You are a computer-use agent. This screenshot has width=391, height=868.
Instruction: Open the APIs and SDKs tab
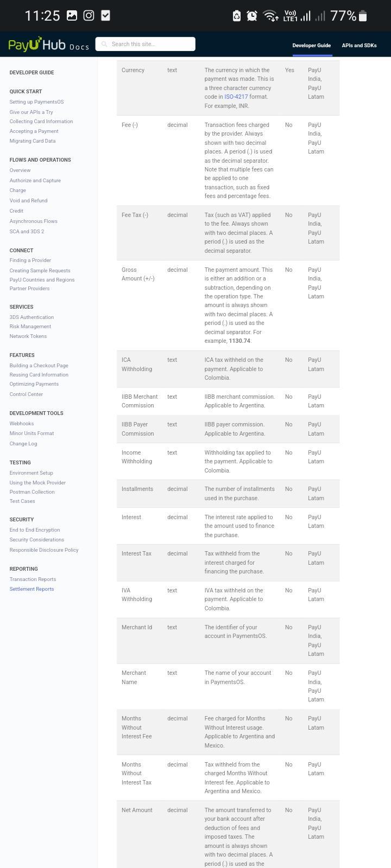[359, 46]
